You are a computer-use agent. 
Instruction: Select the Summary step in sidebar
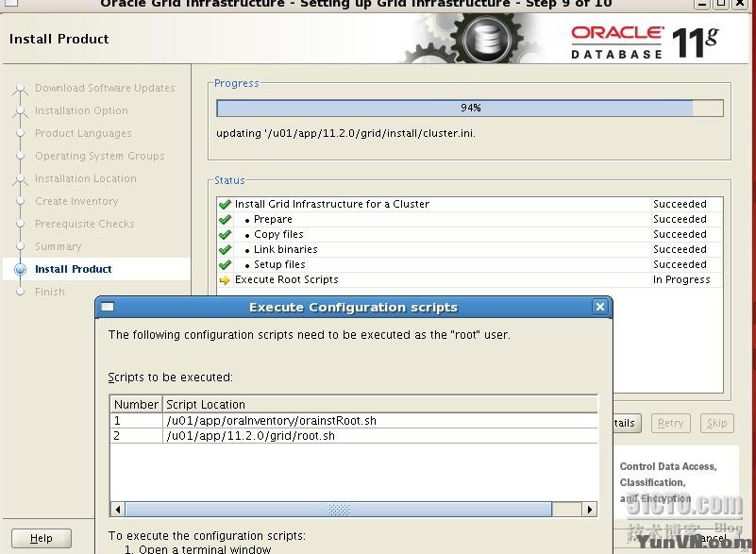tap(59, 246)
